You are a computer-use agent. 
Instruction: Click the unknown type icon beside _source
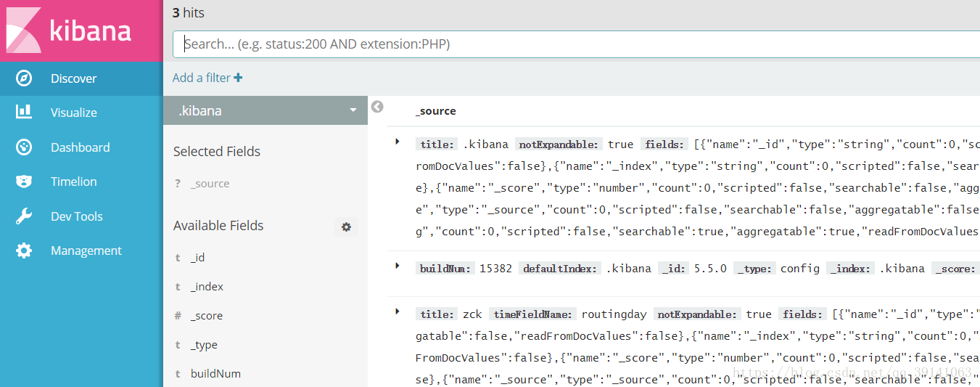[178, 184]
